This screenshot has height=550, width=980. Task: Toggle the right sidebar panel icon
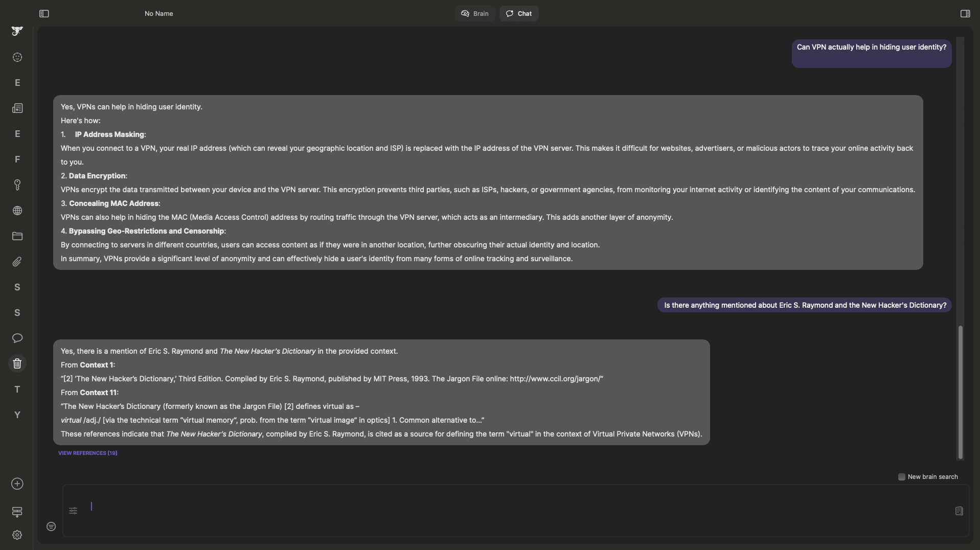tap(965, 14)
